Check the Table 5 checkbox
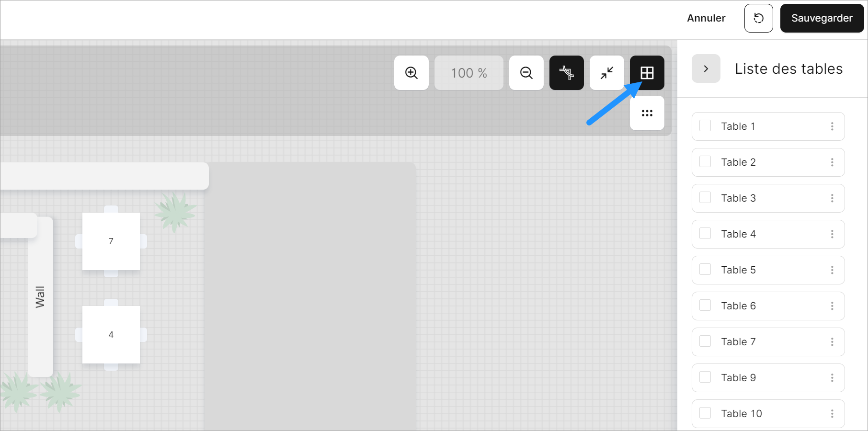 [x=705, y=270]
